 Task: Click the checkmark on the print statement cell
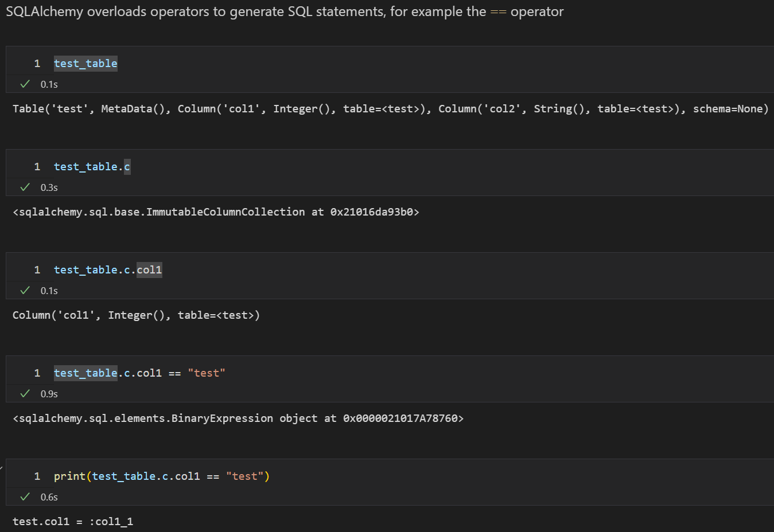[24, 496]
